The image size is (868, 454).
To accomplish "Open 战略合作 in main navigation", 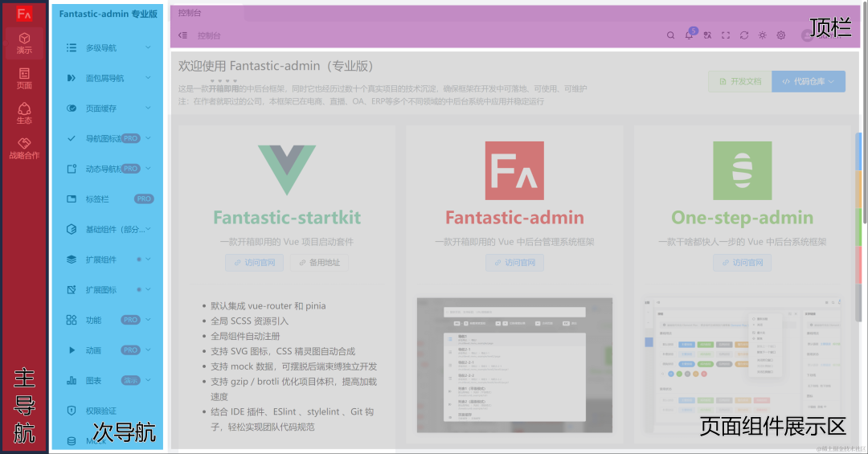I will click(24, 149).
